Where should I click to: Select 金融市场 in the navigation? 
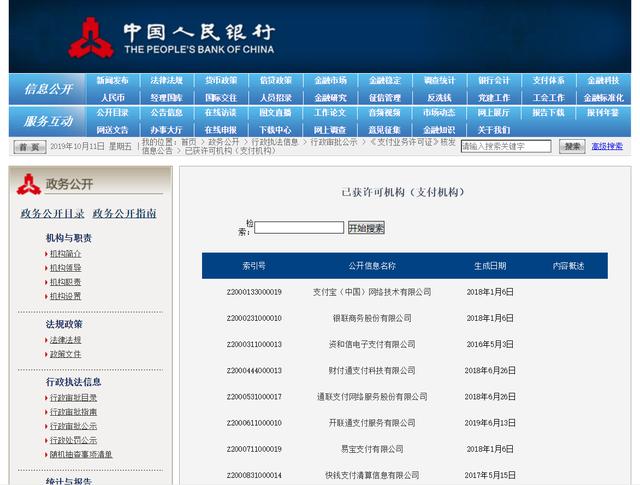(x=331, y=80)
